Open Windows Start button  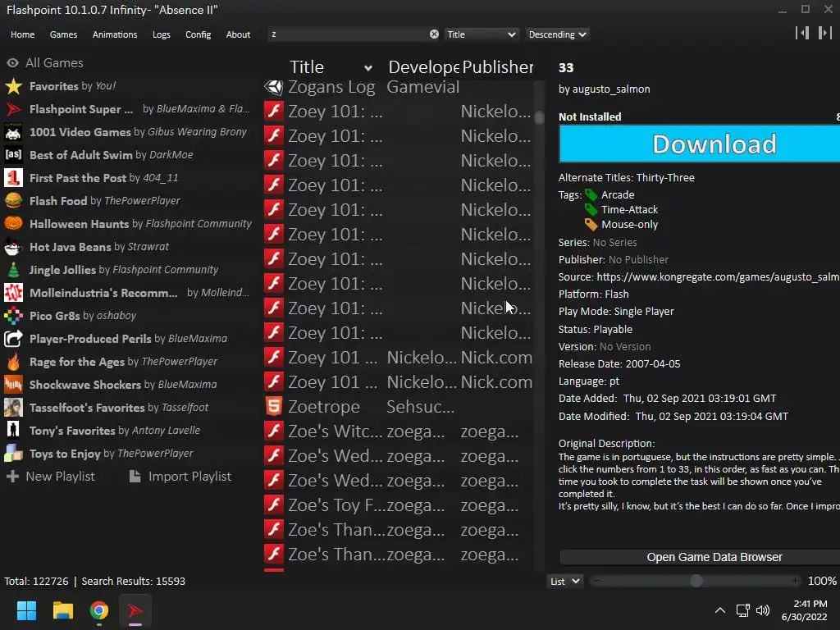pyautogui.click(x=26, y=610)
